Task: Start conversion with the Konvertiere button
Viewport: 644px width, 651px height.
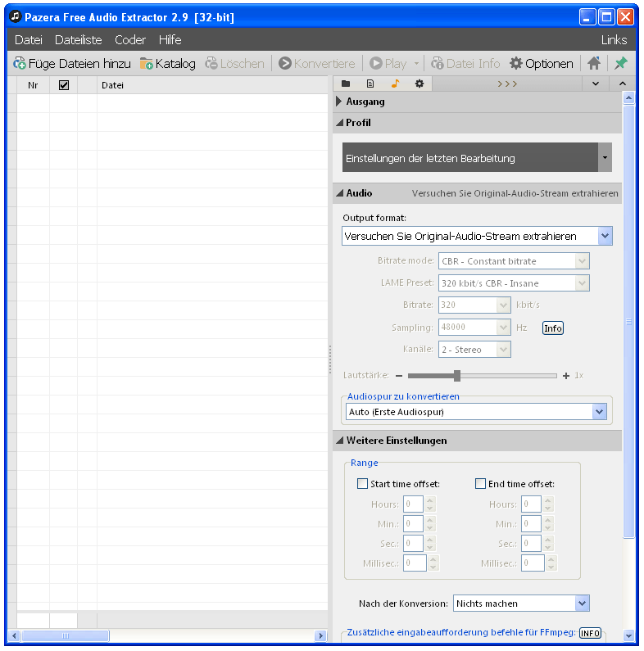Action: (317, 64)
